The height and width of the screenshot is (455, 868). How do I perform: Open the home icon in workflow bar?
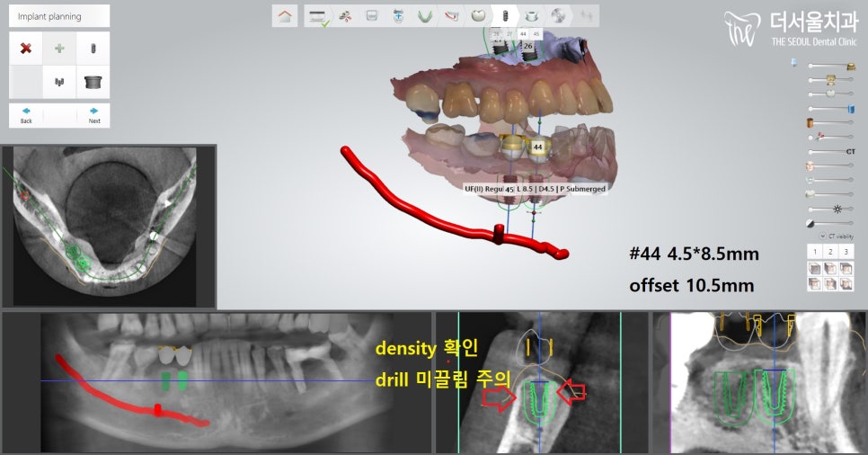click(x=285, y=15)
